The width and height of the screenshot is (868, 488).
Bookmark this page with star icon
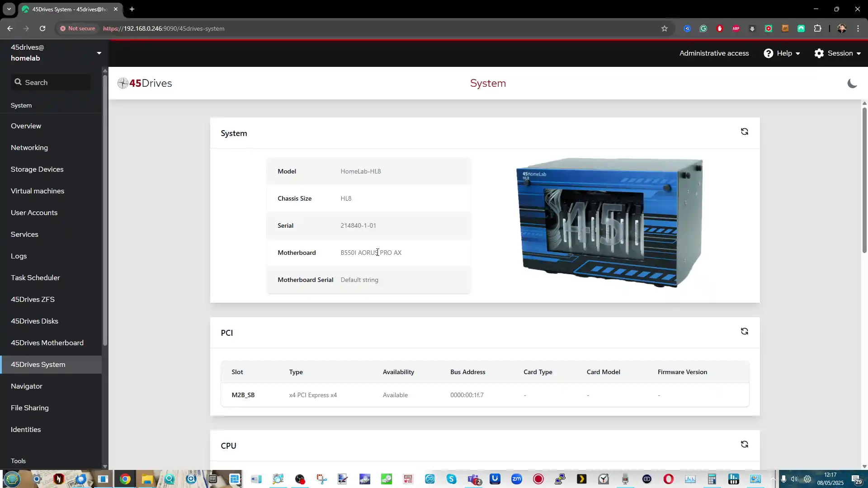[x=664, y=28]
